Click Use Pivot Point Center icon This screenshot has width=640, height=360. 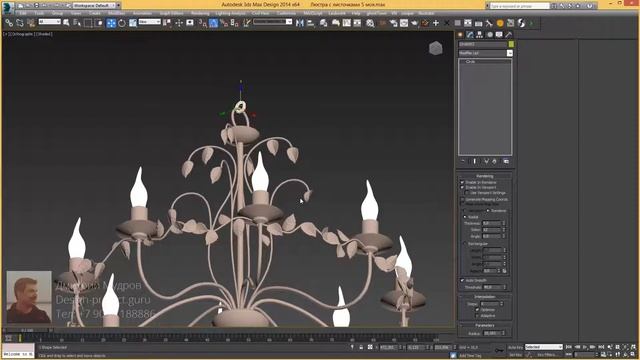tap(167, 23)
